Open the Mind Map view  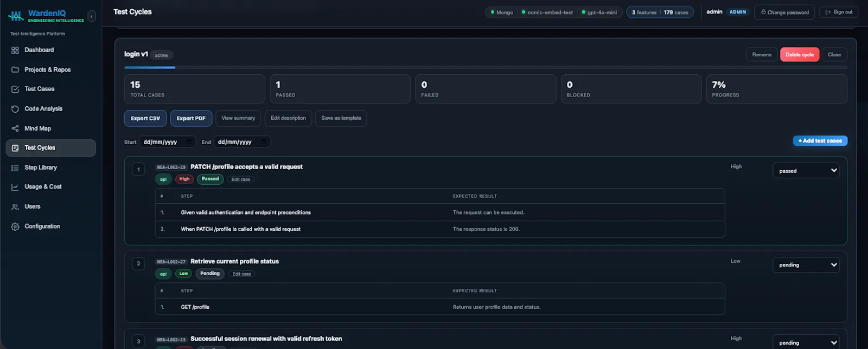tap(51, 128)
